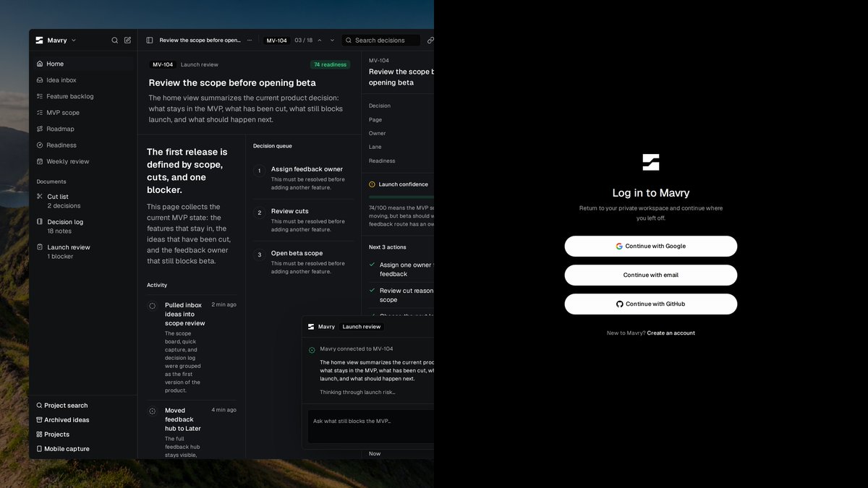
Task: Click Continue with GitHub button
Action: pyautogui.click(x=651, y=304)
